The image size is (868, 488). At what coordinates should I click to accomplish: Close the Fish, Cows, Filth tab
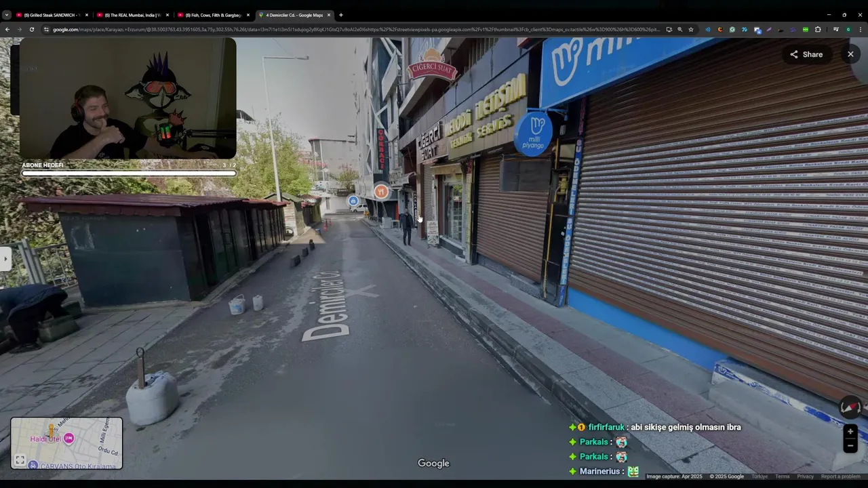coord(248,15)
